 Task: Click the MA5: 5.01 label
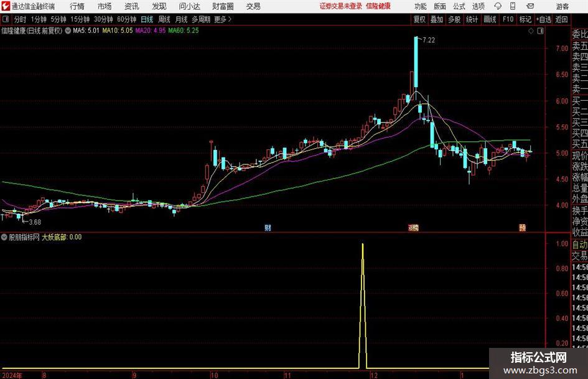click(86, 30)
